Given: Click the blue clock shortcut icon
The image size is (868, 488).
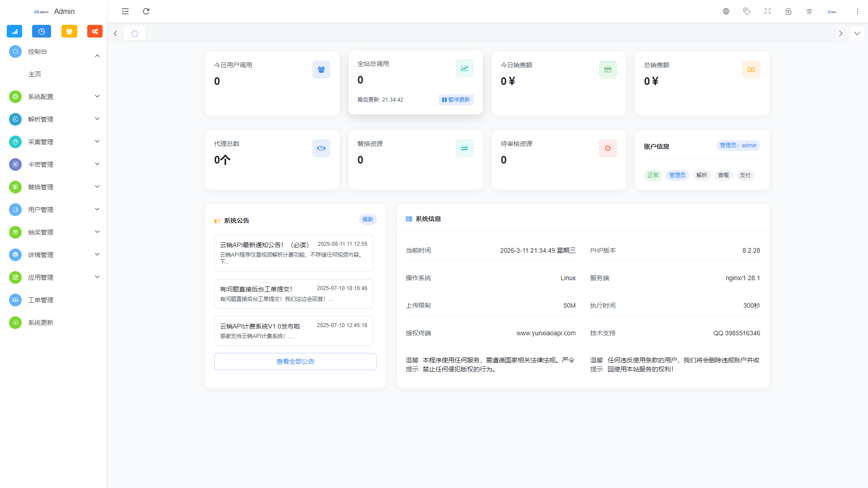Looking at the screenshot, I should pyautogui.click(x=42, y=31).
